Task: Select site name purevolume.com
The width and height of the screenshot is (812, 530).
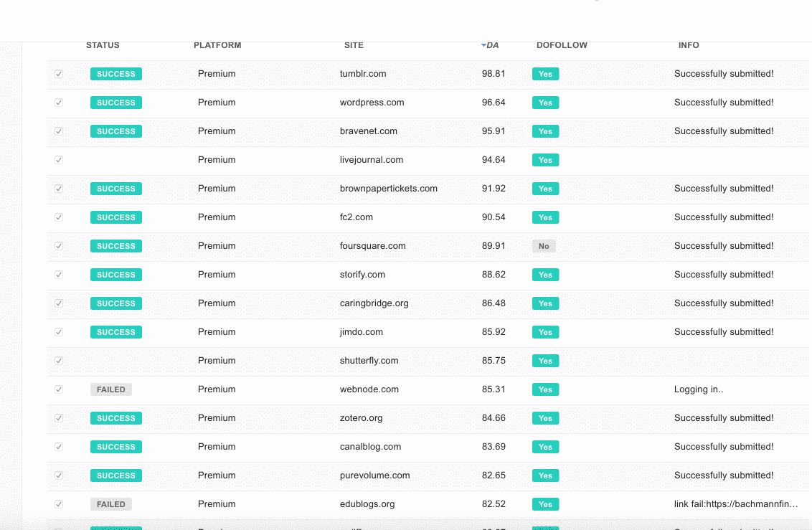Action: pyautogui.click(x=375, y=475)
